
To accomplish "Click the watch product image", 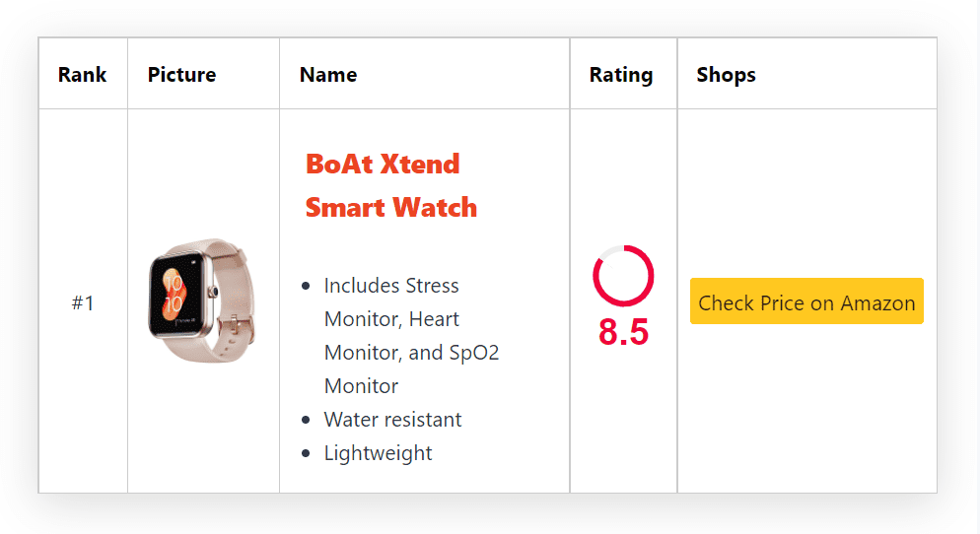I will coord(203,300).
